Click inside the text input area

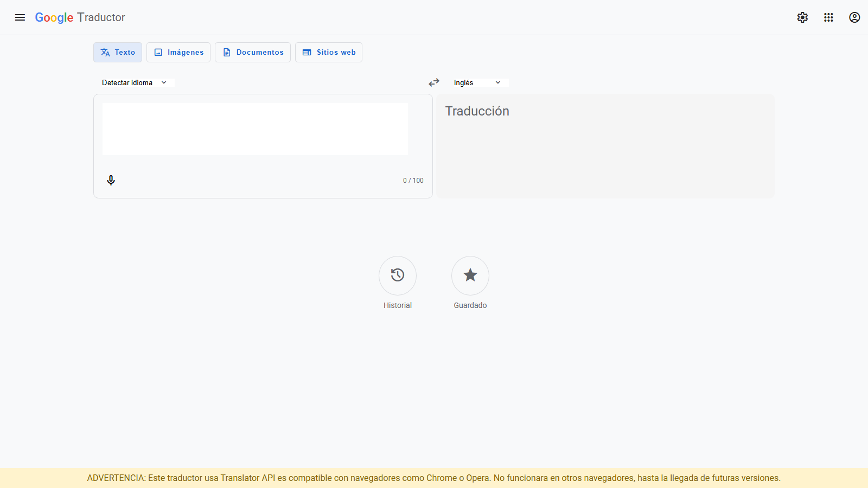coord(254,129)
